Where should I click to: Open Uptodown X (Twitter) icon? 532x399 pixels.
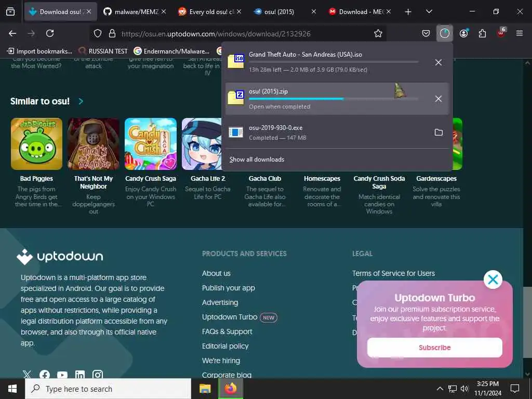27,375
